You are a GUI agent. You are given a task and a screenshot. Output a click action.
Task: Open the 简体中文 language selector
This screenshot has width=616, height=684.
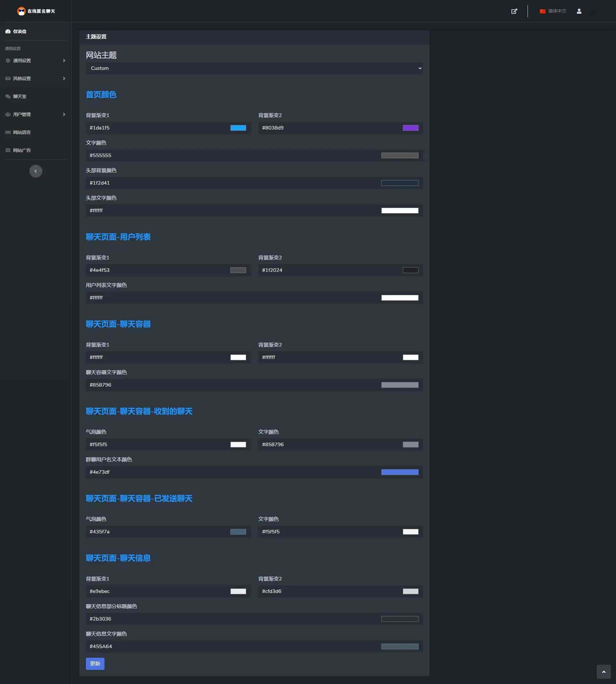pyautogui.click(x=553, y=11)
